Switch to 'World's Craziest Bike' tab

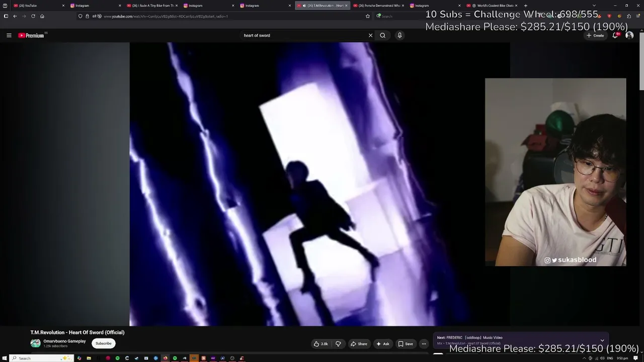tap(491, 6)
